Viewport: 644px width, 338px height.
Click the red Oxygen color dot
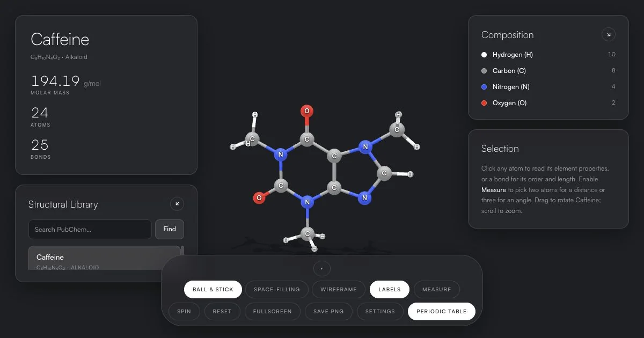(484, 103)
